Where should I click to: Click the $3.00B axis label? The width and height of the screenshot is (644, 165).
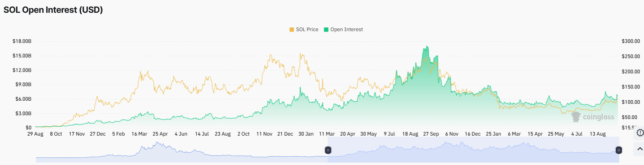point(24,113)
